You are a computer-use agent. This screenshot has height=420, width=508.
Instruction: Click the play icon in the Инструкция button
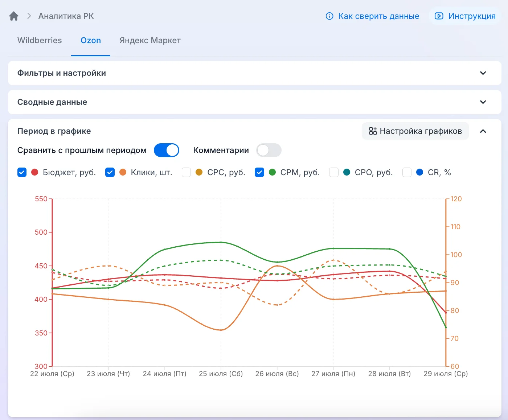pyautogui.click(x=439, y=16)
